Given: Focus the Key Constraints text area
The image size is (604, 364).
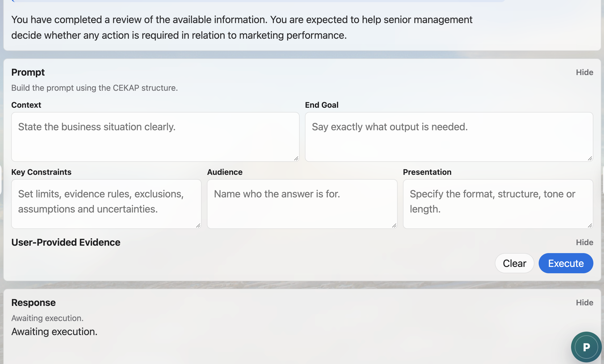Looking at the screenshot, I should coord(106,204).
